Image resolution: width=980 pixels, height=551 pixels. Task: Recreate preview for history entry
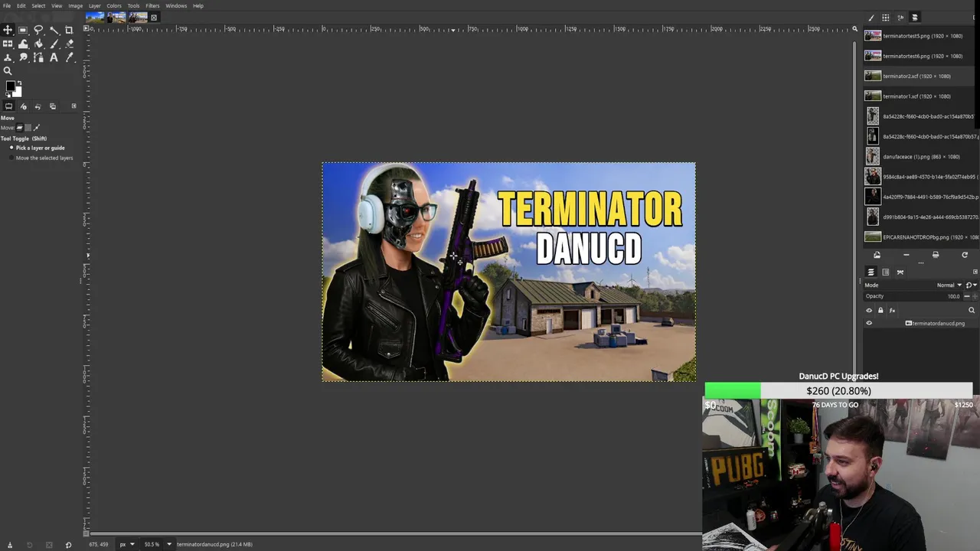[965, 255]
